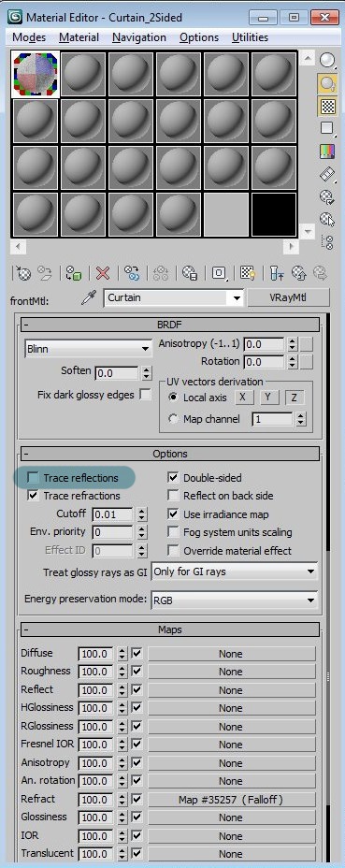The height and width of the screenshot is (868, 345).
Task: Click the red X Reset Map/Mtl icon
Action: point(103,272)
